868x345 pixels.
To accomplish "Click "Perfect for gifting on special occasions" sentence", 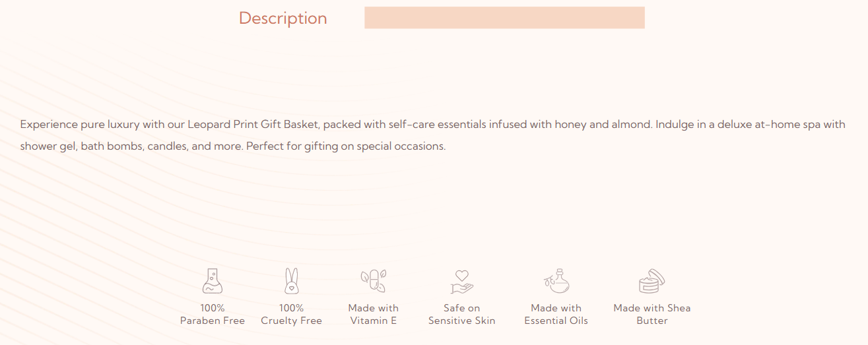I will coord(346,146).
